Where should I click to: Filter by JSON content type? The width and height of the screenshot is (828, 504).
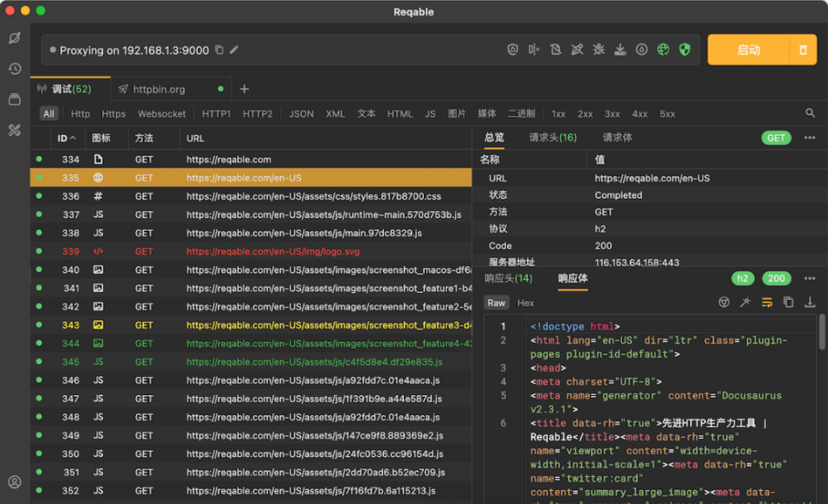[x=301, y=114]
